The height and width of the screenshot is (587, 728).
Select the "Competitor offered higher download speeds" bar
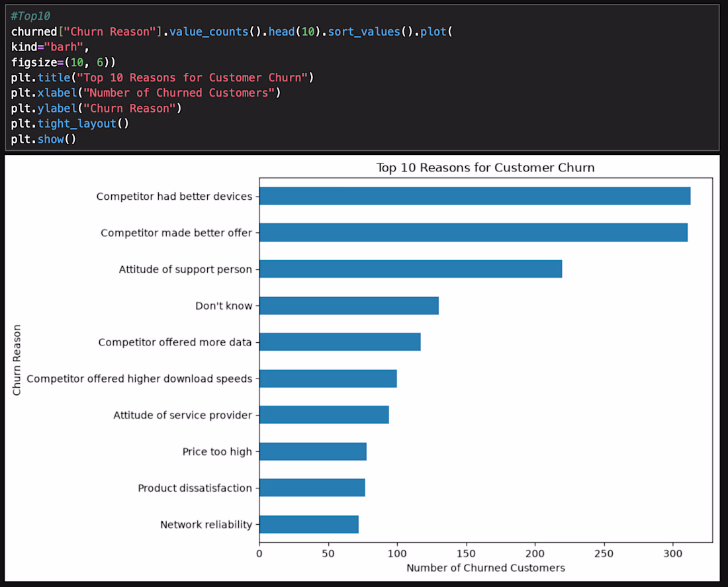(x=328, y=379)
